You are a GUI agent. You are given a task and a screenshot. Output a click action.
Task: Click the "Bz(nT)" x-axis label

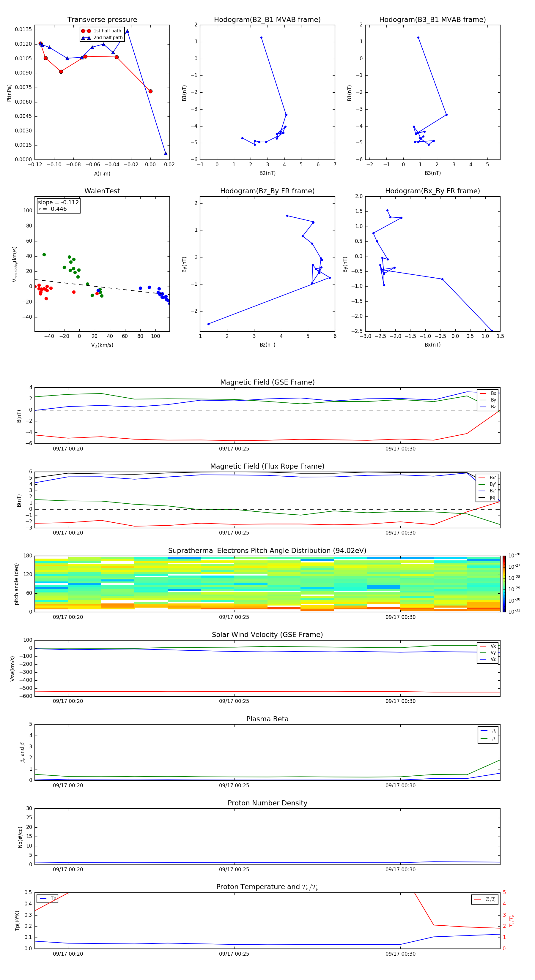(x=267, y=345)
